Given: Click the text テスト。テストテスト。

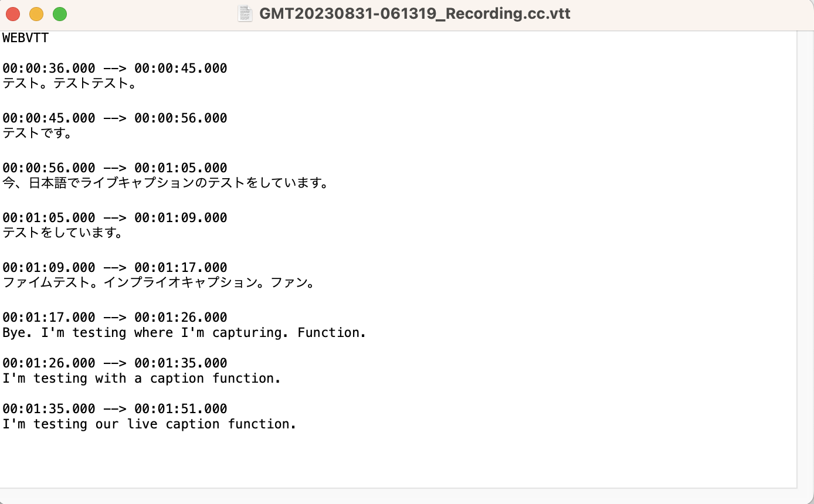Looking at the screenshot, I should click(70, 83).
